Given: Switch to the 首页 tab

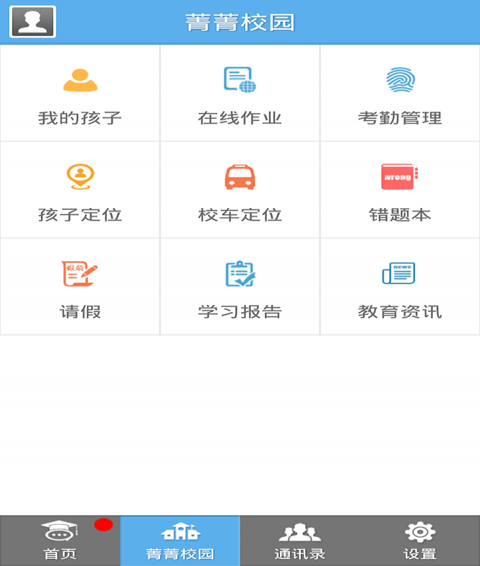Looking at the screenshot, I should 60,540.
